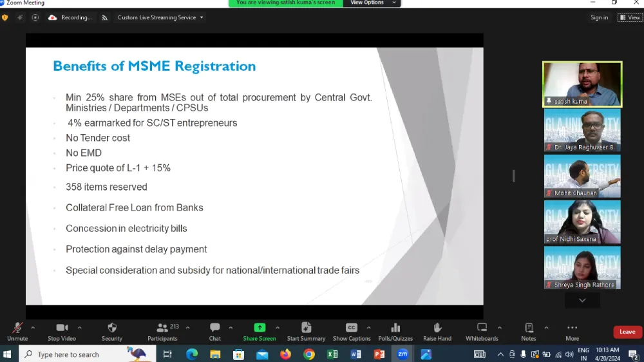Click Start Summary icon
Screen dimensions: 644x362
pyautogui.click(x=307, y=328)
